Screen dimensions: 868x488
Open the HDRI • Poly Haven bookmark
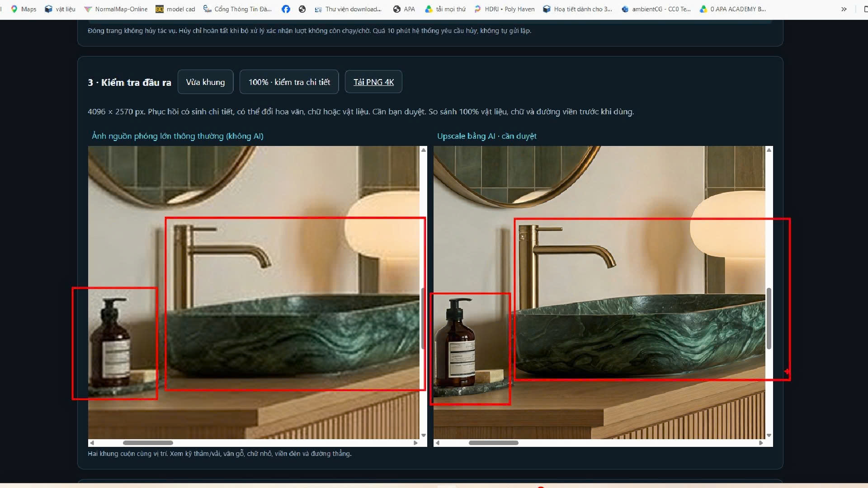point(504,9)
